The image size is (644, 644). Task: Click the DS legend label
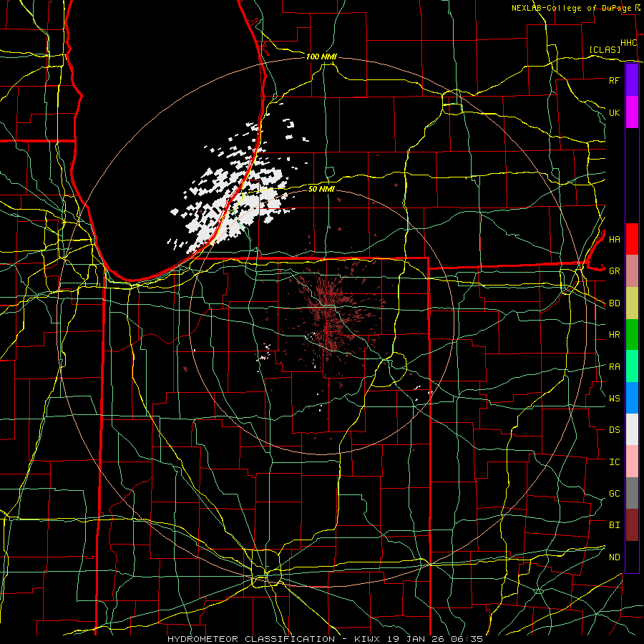coord(615,430)
